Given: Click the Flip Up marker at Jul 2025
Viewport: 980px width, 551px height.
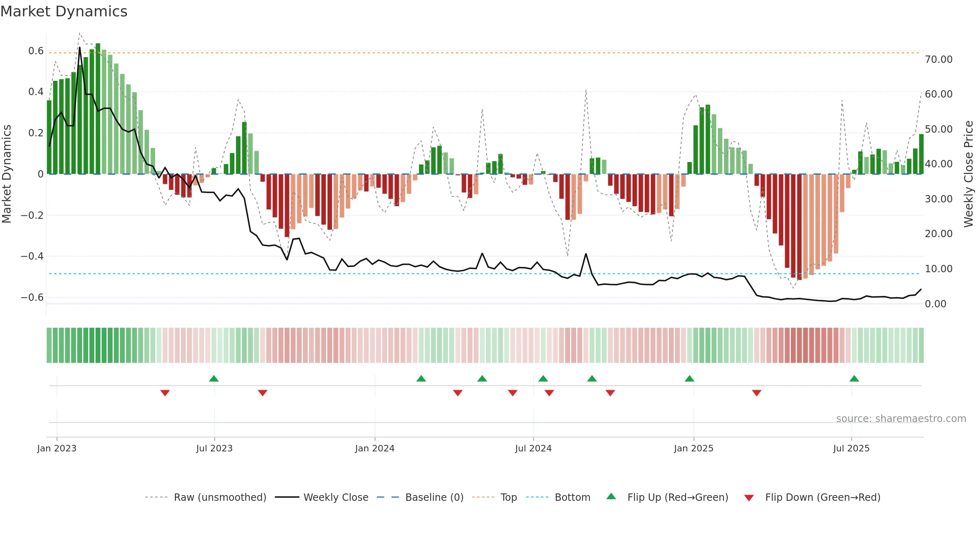Looking at the screenshot, I should [x=854, y=378].
